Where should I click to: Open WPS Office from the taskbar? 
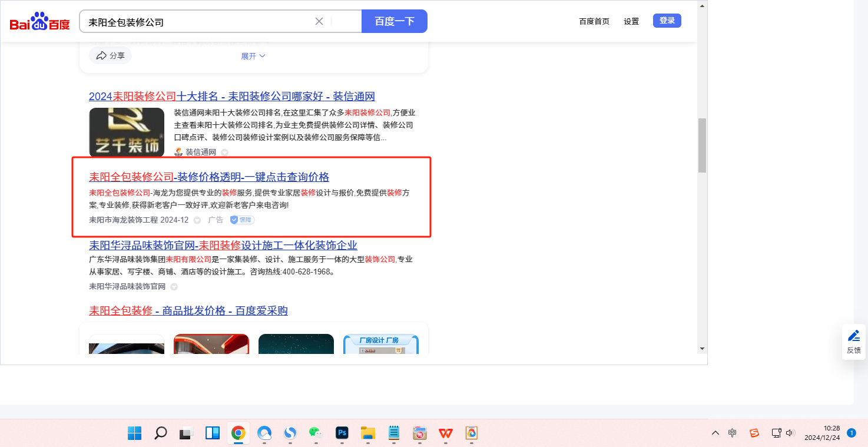pos(445,433)
